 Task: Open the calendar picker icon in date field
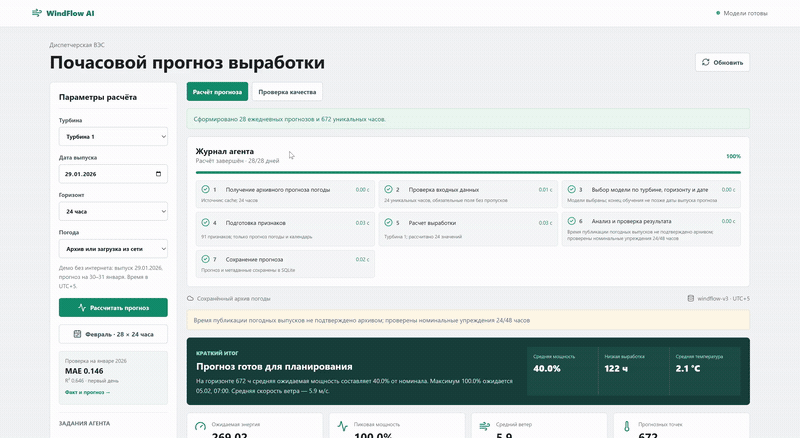coord(158,174)
